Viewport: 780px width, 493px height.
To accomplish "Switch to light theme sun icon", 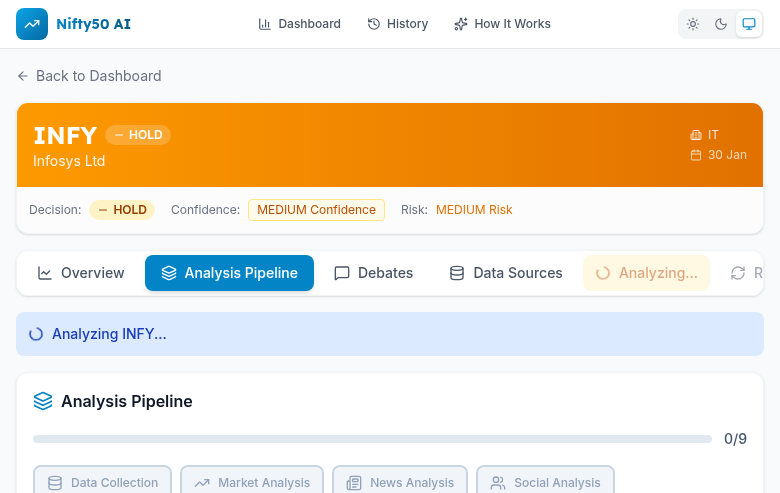I will click(x=693, y=24).
